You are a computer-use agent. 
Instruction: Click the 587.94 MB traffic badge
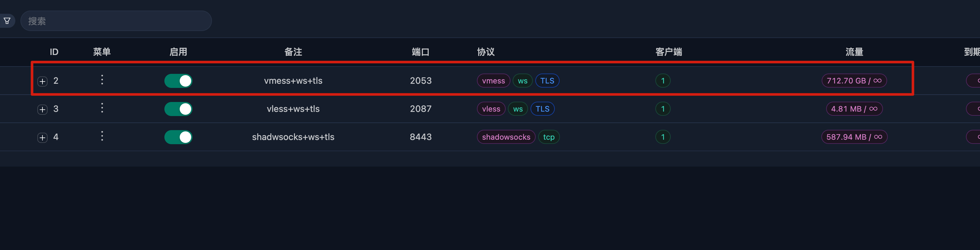pos(854,137)
